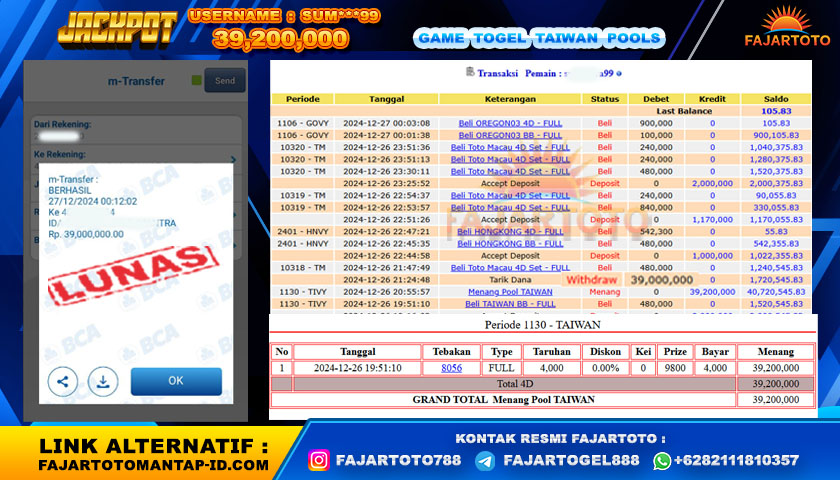Open the Menang Pool TAIWAN link
Image resolution: width=840 pixels, height=480 pixels.
pos(510,292)
